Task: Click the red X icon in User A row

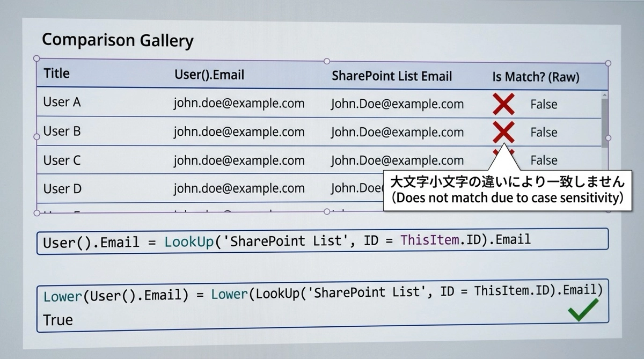Action: (503, 104)
